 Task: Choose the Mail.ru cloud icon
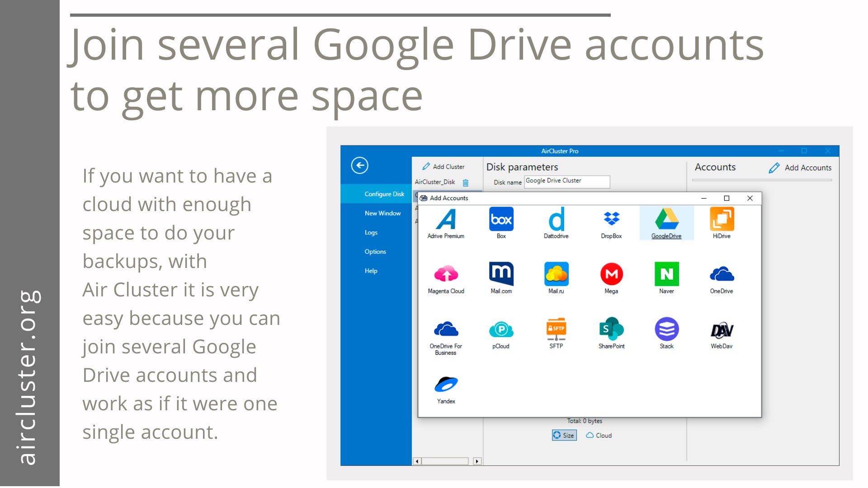click(556, 278)
